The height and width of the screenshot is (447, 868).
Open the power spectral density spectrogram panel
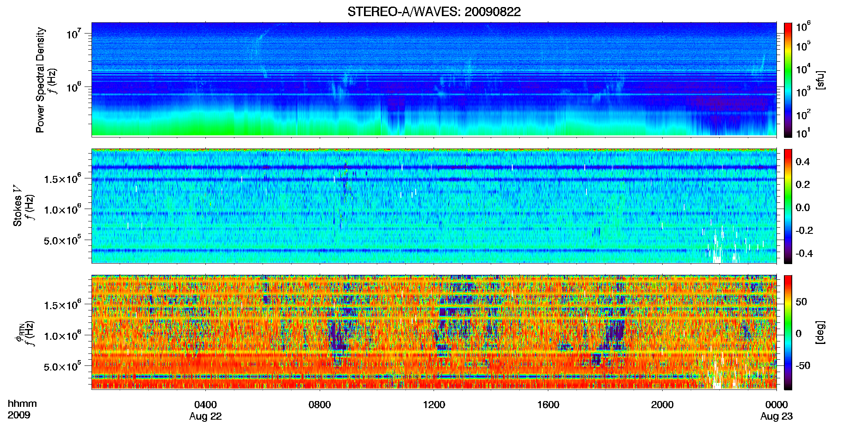[x=434, y=79]
